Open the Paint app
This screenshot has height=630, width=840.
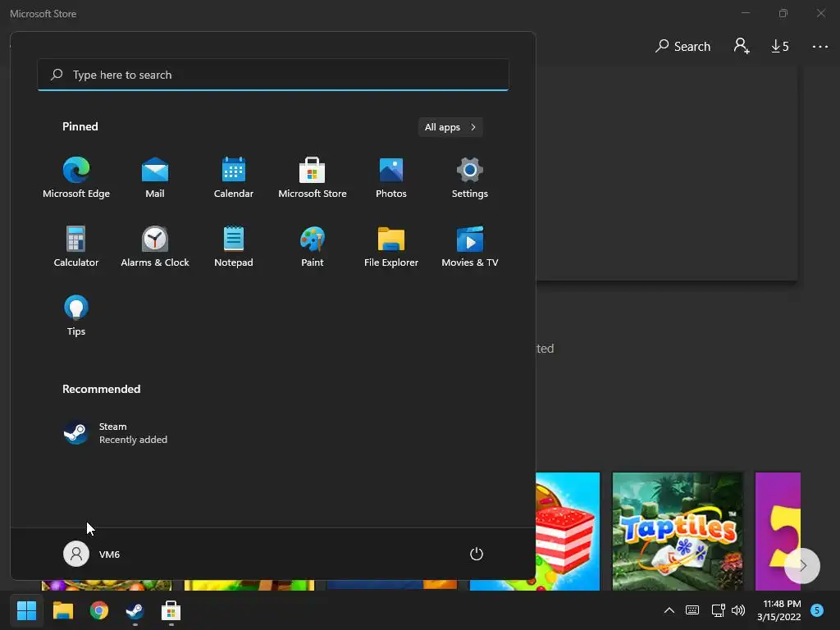[313, 246]
